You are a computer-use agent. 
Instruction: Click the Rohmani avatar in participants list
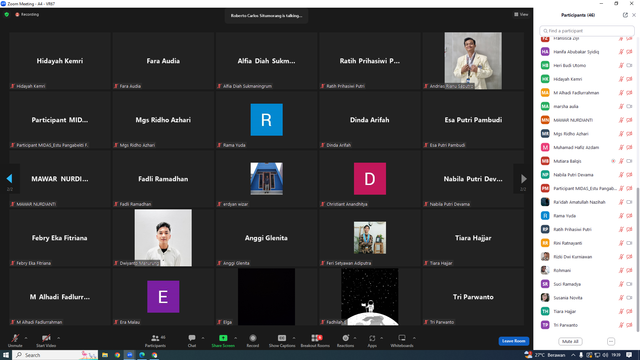(545, 270)
